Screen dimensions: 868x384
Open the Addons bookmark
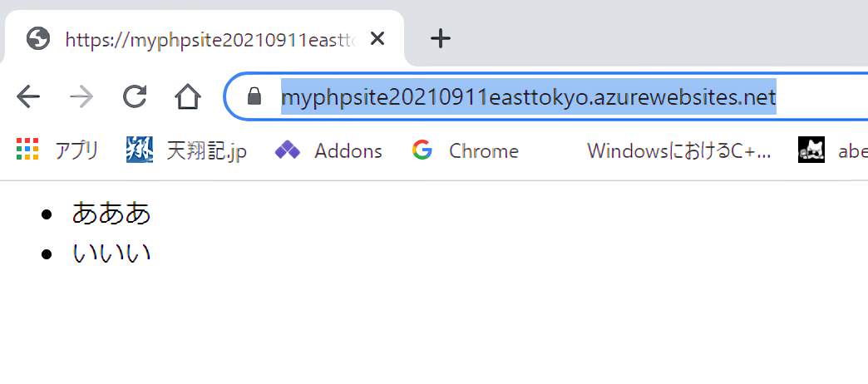point(328,150)
